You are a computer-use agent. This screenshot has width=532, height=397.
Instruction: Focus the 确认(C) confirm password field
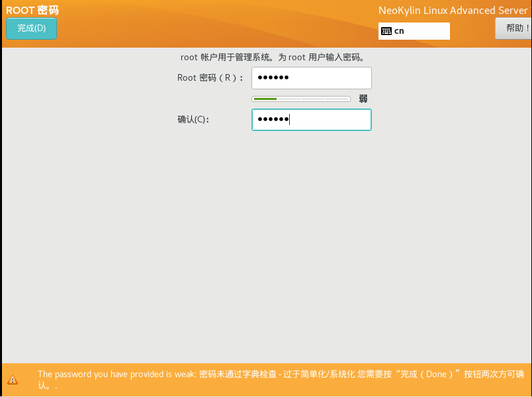312,120
